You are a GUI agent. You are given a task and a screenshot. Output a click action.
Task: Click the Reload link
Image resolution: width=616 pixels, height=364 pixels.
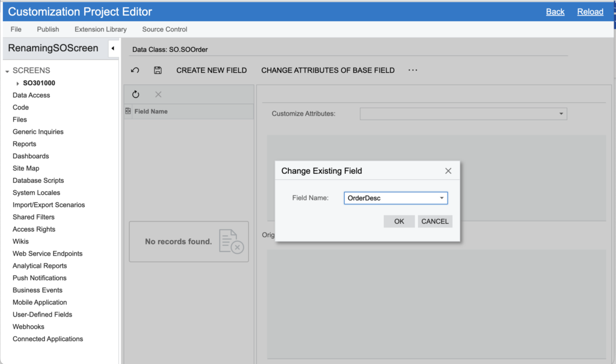[x=590, y=11]
